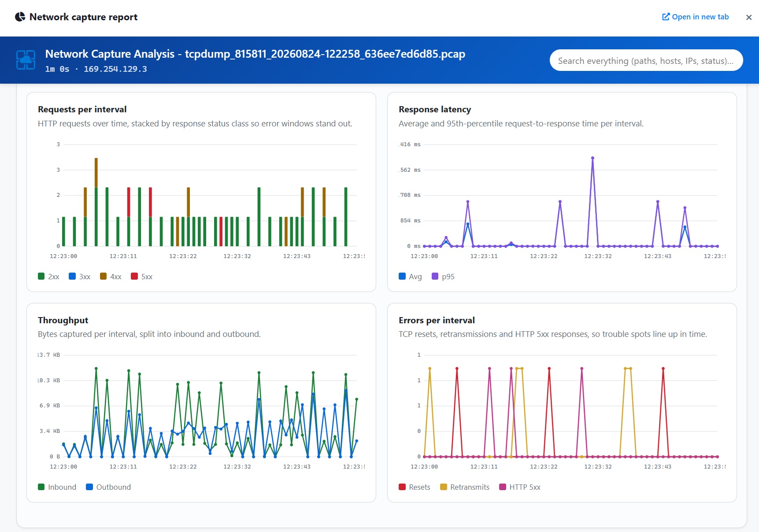Click the 169.254.129.3 IP address text

tap(115, 69)
